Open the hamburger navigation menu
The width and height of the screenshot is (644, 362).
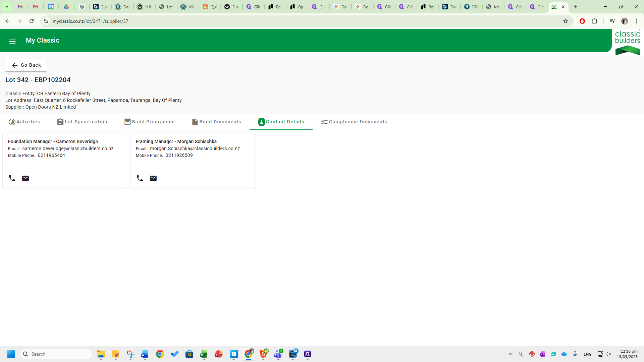point(12,42)
